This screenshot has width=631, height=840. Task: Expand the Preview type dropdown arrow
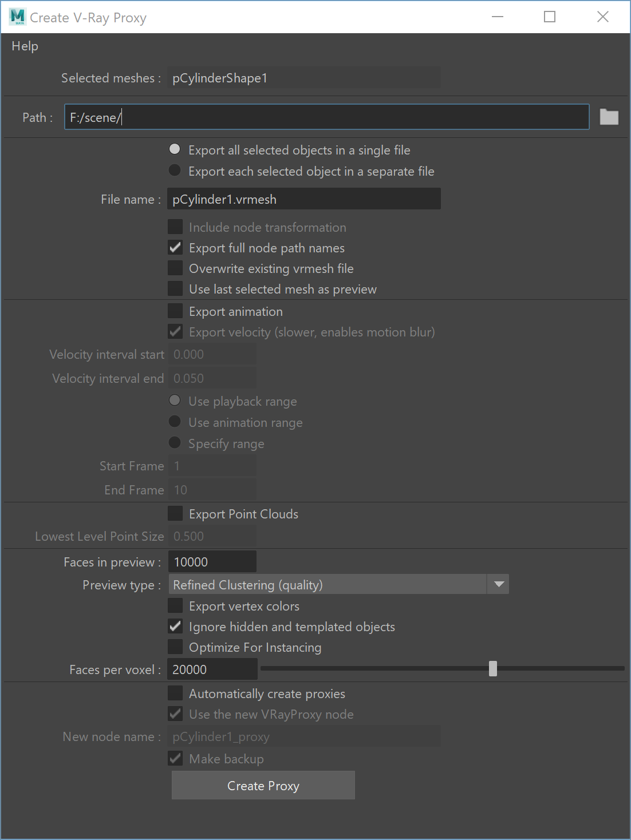(499, 585)
